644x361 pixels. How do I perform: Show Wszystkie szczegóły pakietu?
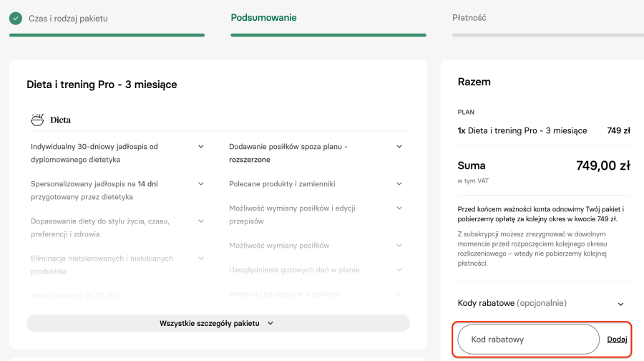click(218, 323)
